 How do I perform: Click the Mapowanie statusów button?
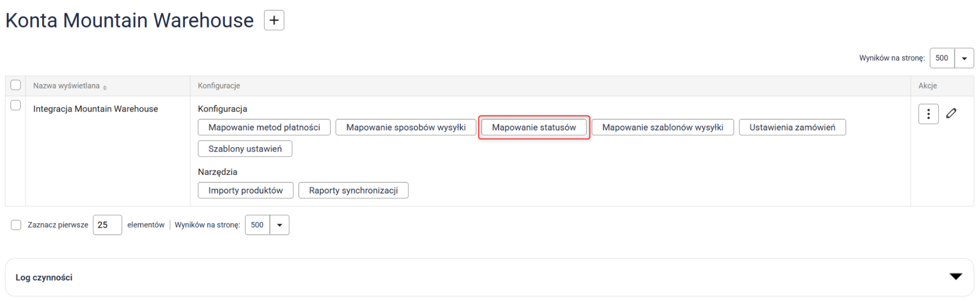533,127
